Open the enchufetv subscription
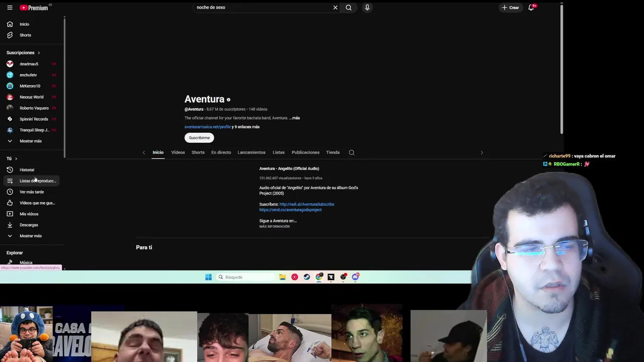Screen dimensions: 644x362 click(31, 75)
